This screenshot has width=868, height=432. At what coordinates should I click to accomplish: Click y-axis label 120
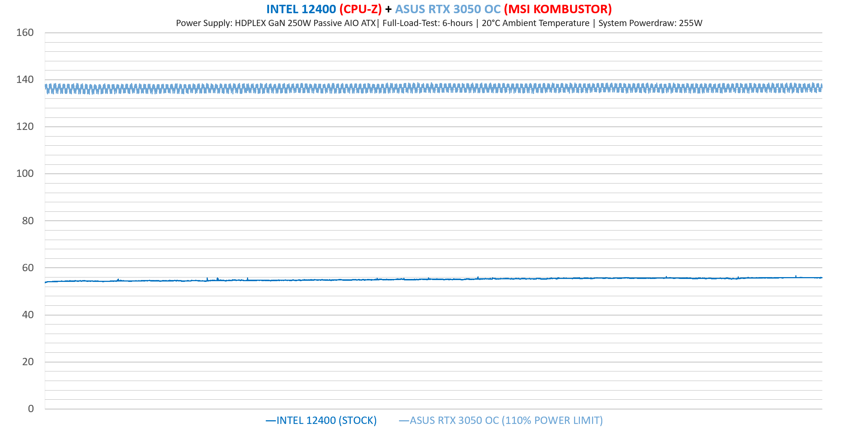[x=25, y=127]
